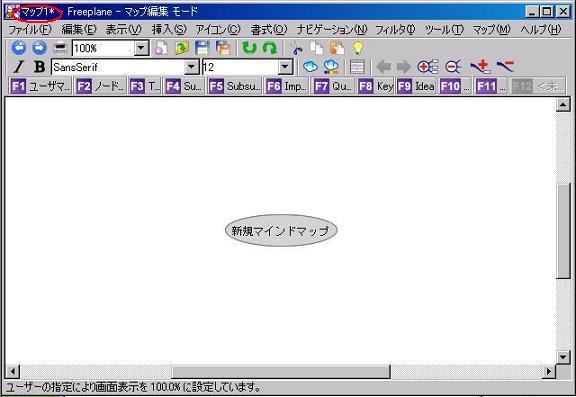The image size is (576, 397).
Task: Open the ヘルプ(H) menu
Action: (541, 29)
